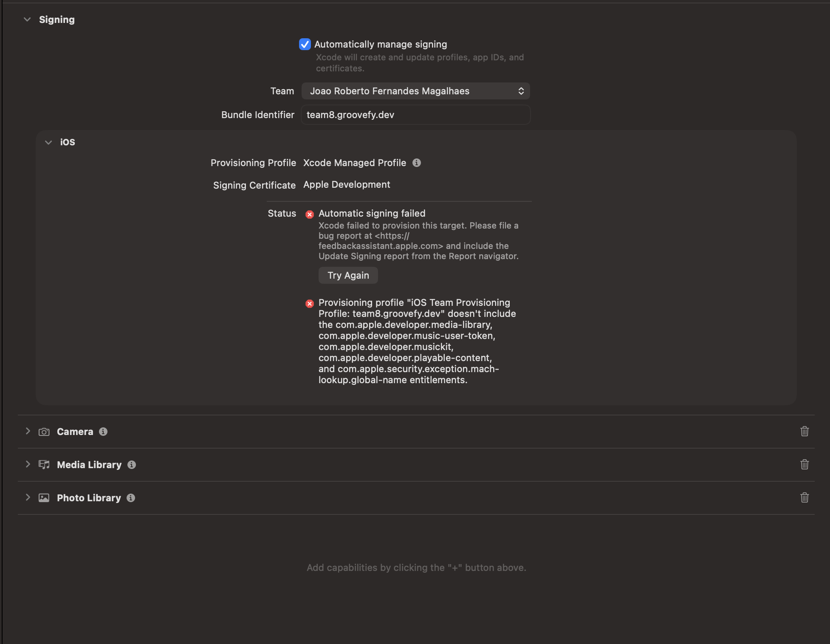This screenshot has width=830, height=644.
Task: Delete the Camera capability via trash icon
Action: 804,431
